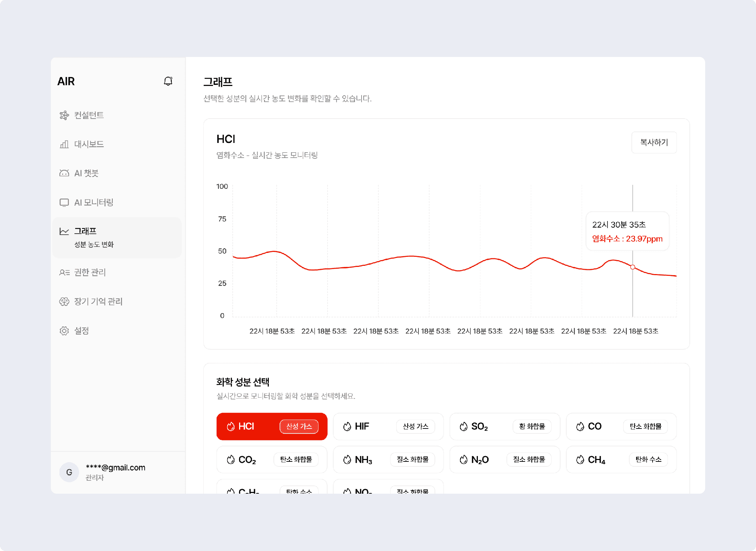756x551 pixels.
Task: Click the 설정 gear icon
Action: pyautogui.click(x=64, y=331)
